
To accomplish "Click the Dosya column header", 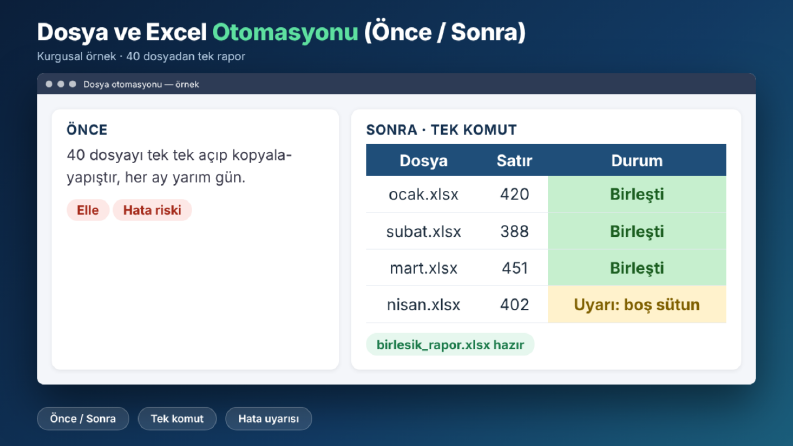I will point(423,160).
